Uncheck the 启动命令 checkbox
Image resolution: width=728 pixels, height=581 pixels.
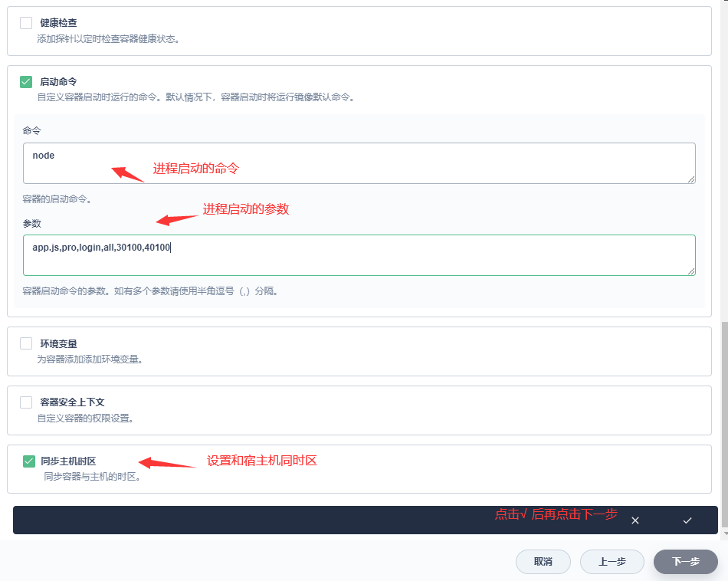pos(26,81)
